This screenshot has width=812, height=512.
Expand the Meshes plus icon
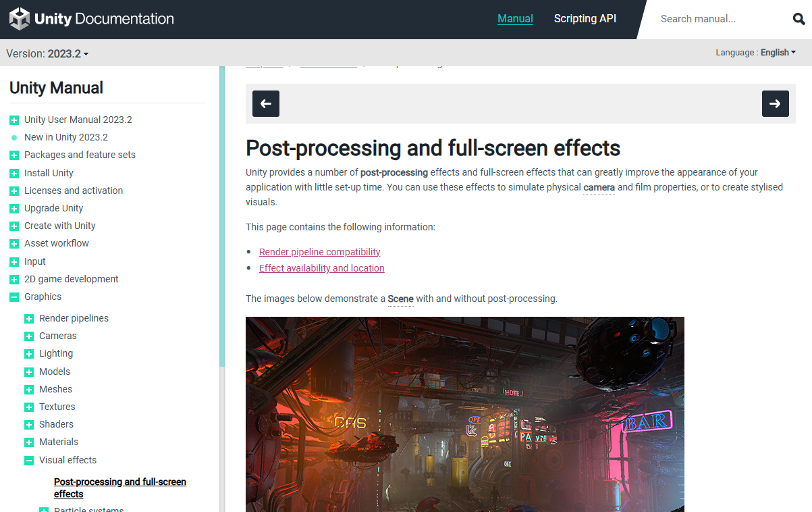coord(29,390)
